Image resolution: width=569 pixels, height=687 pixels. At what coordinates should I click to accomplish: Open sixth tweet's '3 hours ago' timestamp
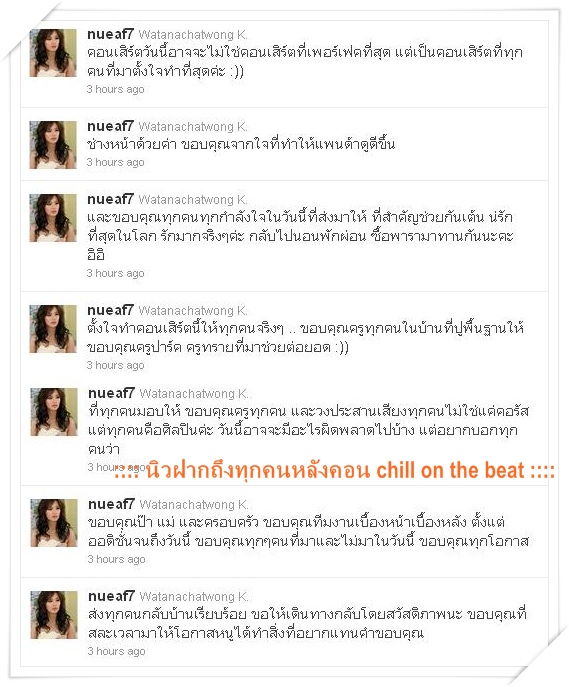tap(116, 560)
